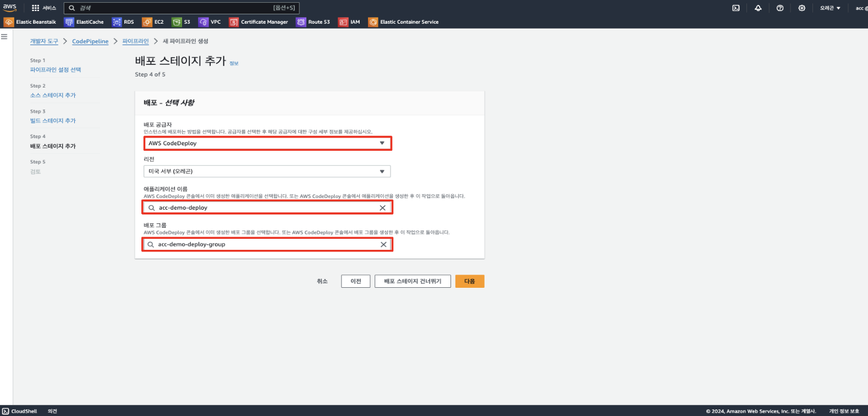
Task: Open S3 service shortcut
Action: click(181, 22)
